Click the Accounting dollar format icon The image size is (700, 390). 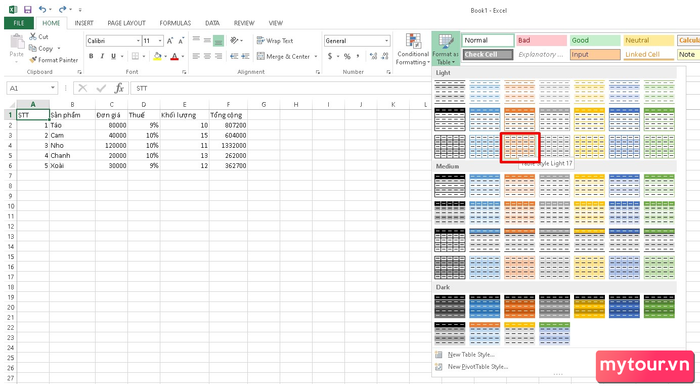(x=330, y=56)
